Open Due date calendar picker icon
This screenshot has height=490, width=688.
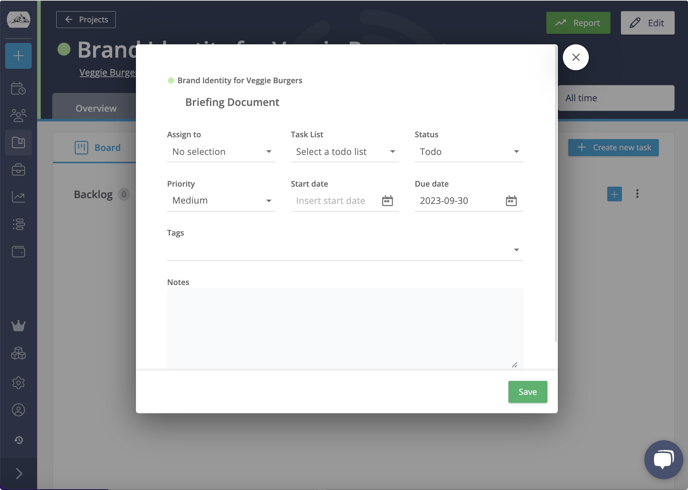(511, 201)
